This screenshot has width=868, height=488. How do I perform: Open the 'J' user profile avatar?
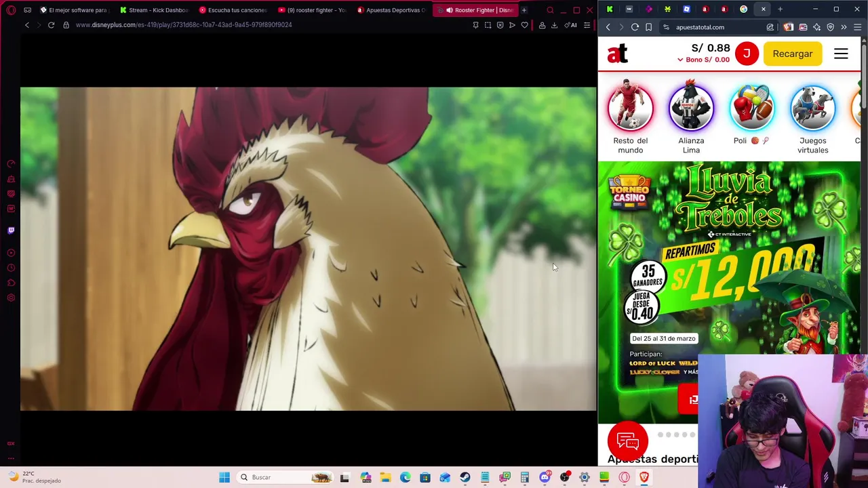pos(747,54)
